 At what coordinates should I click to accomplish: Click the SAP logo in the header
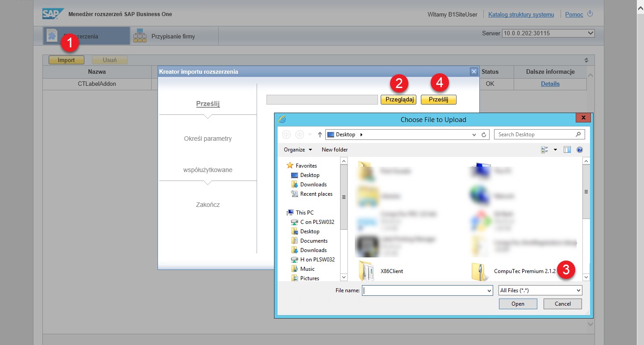coord(53,14)
